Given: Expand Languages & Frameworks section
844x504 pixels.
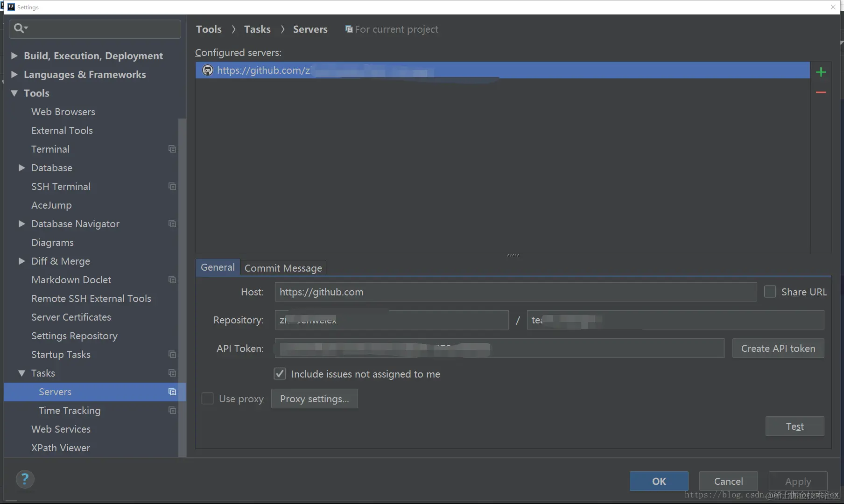Looking at the screenshot, I should pyautogui.click(x=14, y=74).
